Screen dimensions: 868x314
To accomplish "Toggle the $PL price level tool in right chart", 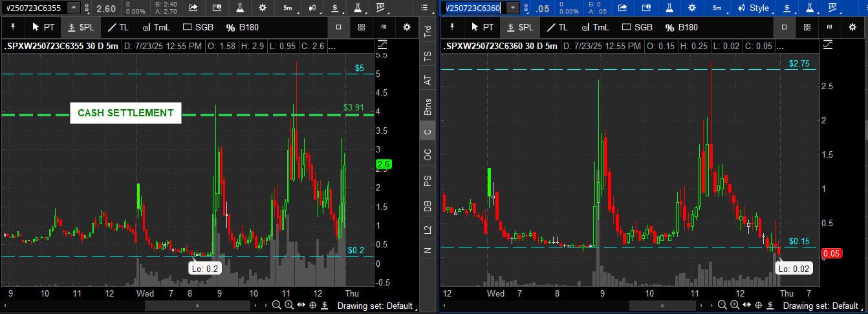I will (x=521, y=27).
